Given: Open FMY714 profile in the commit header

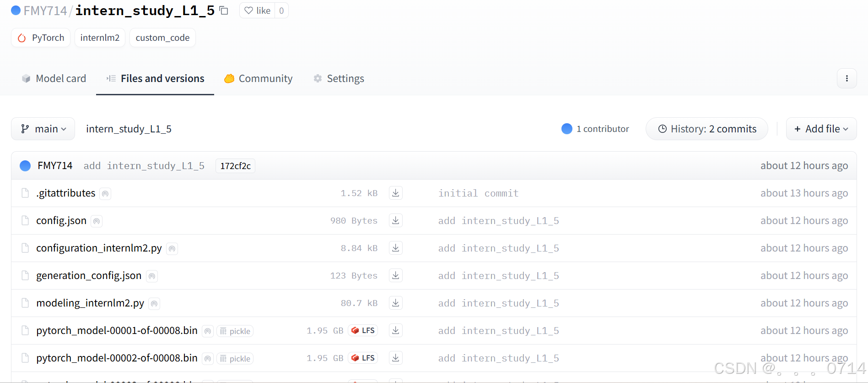Looking at the screenshot, I should click(x=55, y=165).
